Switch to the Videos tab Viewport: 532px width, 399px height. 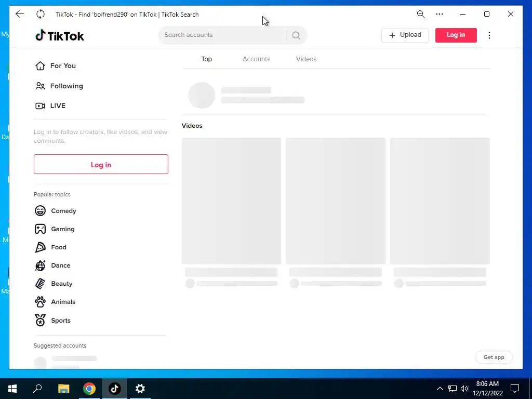coord(306,59)
